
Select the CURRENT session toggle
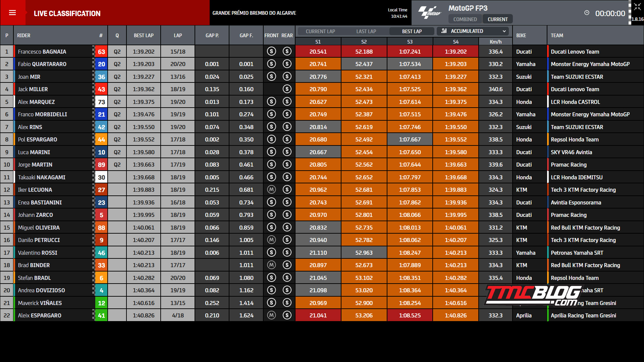497,19
